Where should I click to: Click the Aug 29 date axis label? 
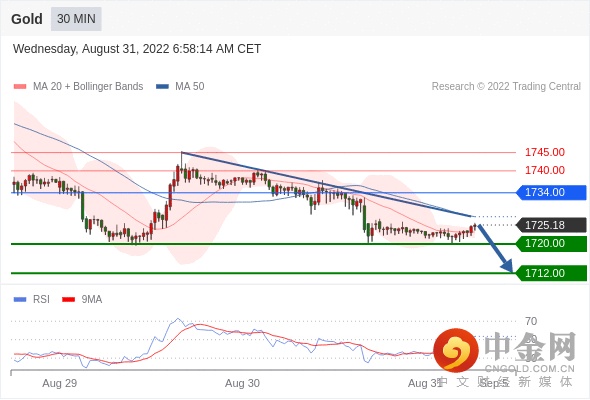[x=59, y=383]
